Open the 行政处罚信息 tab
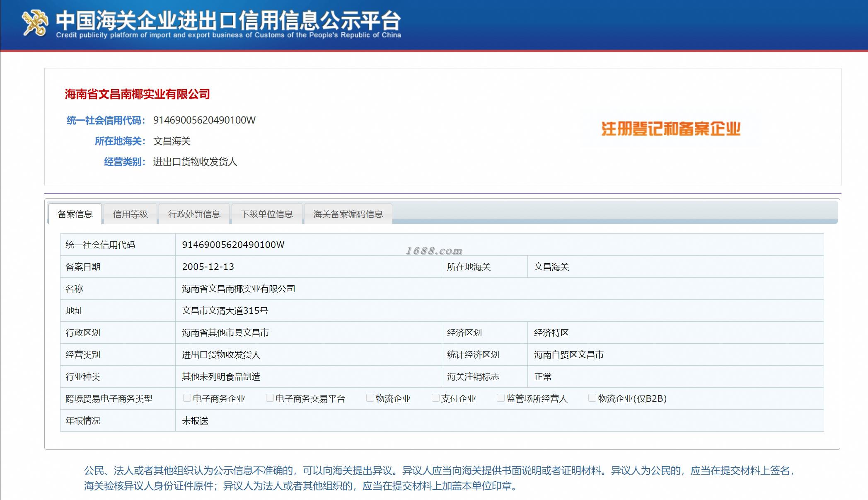Viewport: 868px width, 500px height. 194,214
